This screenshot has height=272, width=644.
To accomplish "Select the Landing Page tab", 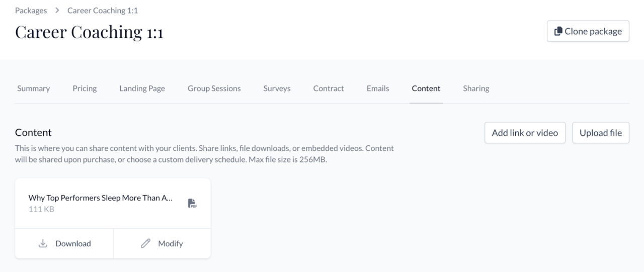I will (x=142, y=88).
